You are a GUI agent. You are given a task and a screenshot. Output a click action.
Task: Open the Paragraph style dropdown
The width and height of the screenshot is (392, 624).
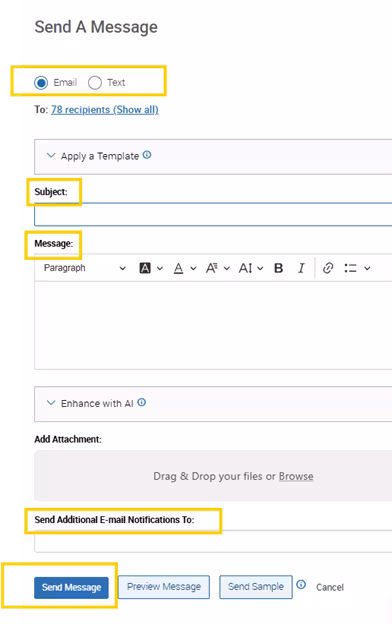click(85, 268)
